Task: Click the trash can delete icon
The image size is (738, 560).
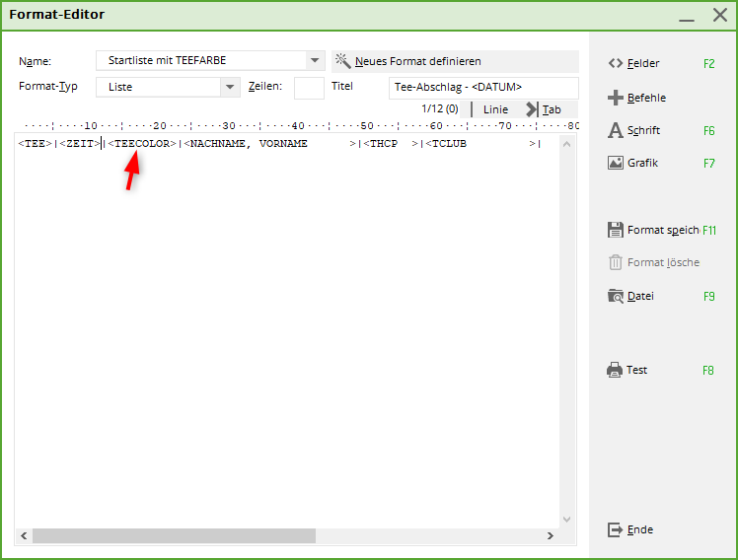Action: coord(615,262)
